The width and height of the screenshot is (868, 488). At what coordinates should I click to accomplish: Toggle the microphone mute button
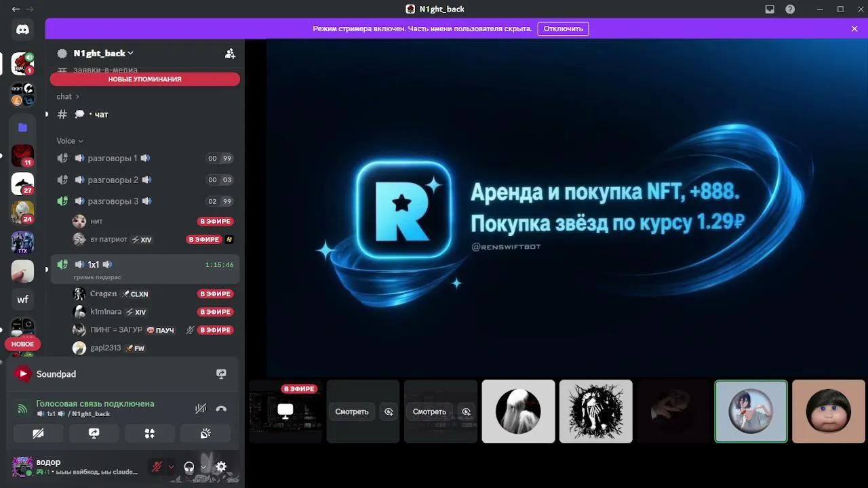(x=157, y=466)
